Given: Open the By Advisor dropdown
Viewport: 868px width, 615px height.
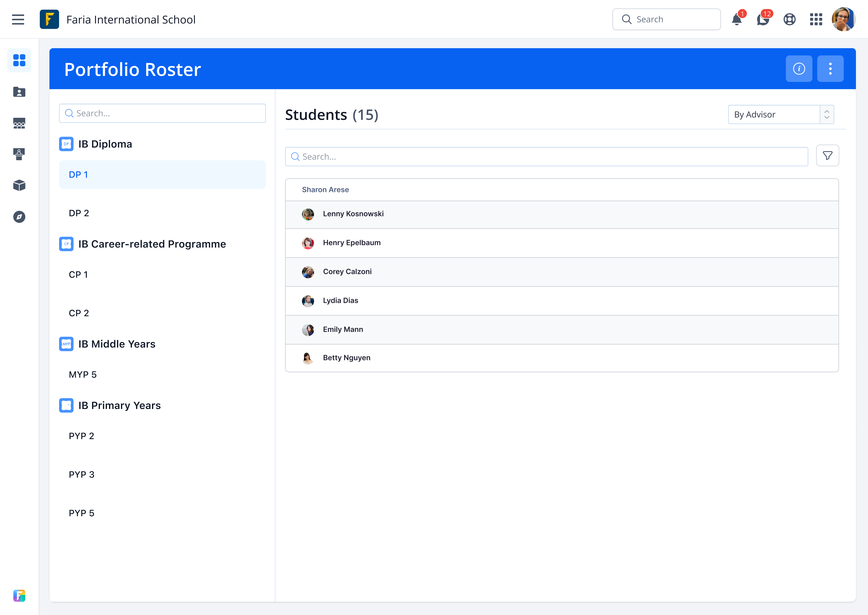Looking at the screenshot, I should point(774,114).
